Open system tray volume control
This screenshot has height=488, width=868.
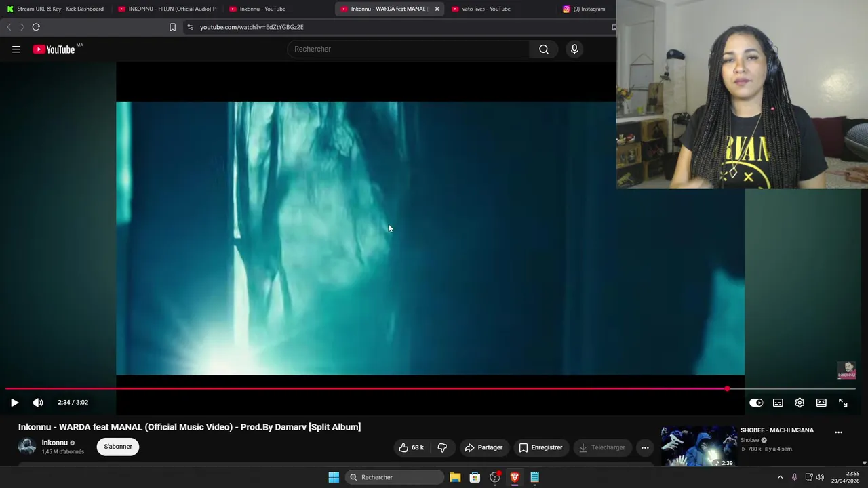click(x=821, y=477)
